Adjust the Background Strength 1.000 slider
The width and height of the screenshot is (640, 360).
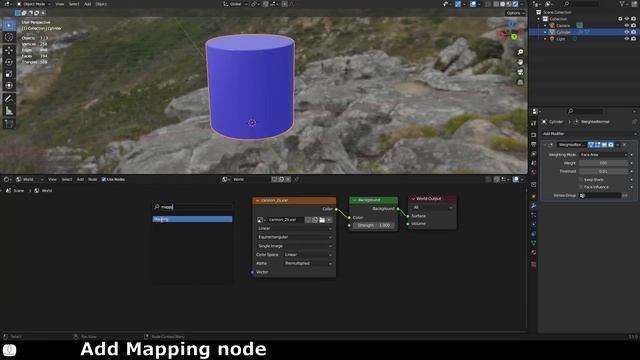tap(374, 225)
